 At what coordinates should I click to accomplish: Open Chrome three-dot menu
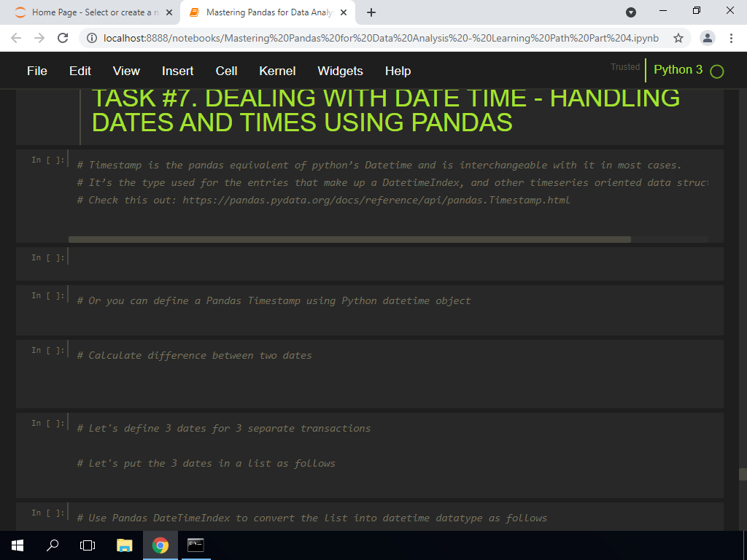[x=731, y=38]
